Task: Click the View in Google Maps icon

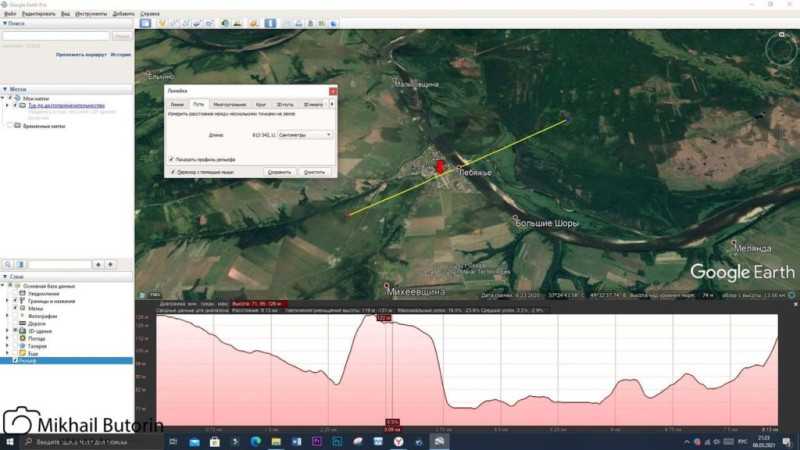Action: (321, 23)
